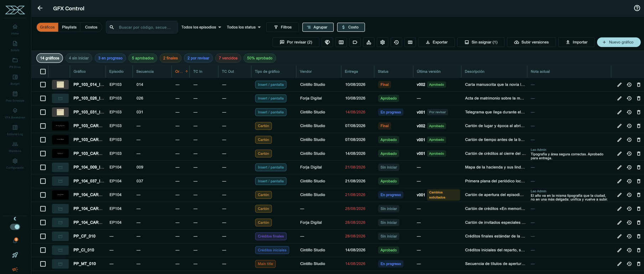Open Post Schedule in the sidebar

15,96
